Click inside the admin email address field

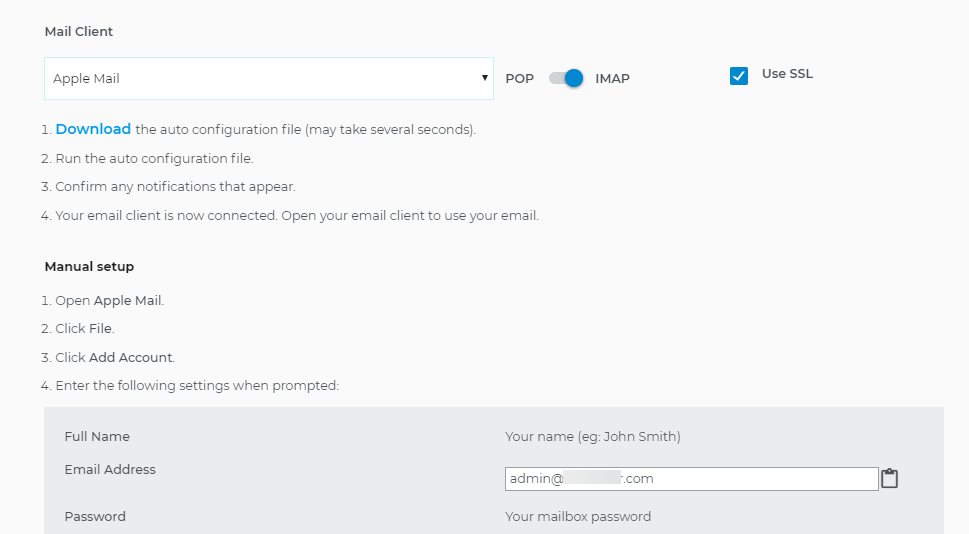[x=692, y=479]
